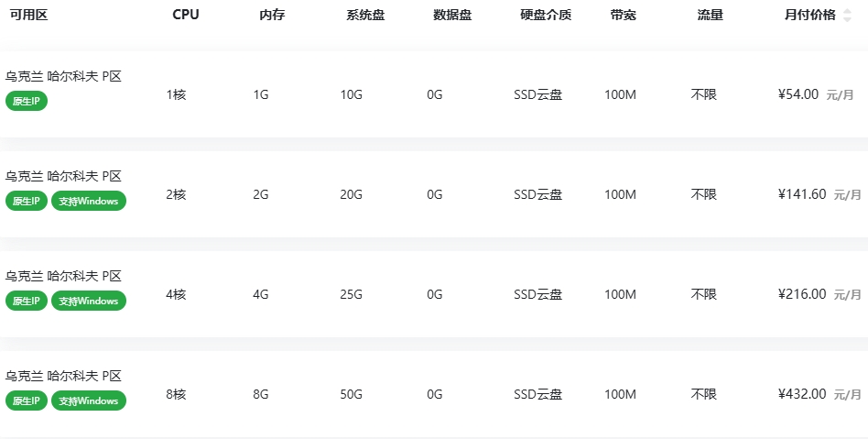The image size is (868, 439).
Task: Choose the ¥216.00 per month plan
Action: (x=802, y=294)
